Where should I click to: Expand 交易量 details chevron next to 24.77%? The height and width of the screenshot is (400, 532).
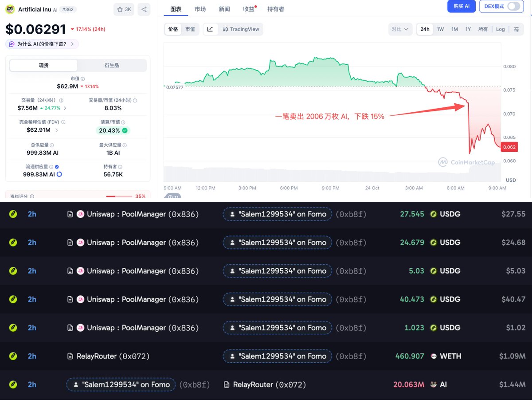tap(65, 108)
